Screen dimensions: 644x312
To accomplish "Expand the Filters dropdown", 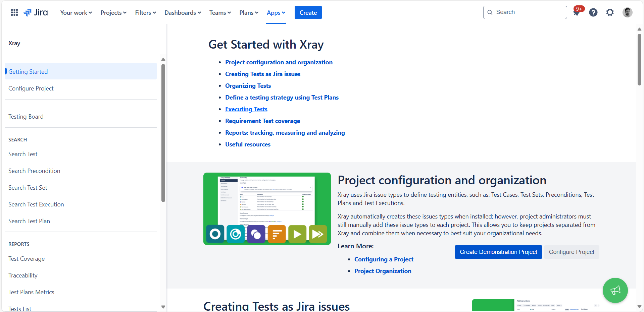I will (x=146, y=12).
